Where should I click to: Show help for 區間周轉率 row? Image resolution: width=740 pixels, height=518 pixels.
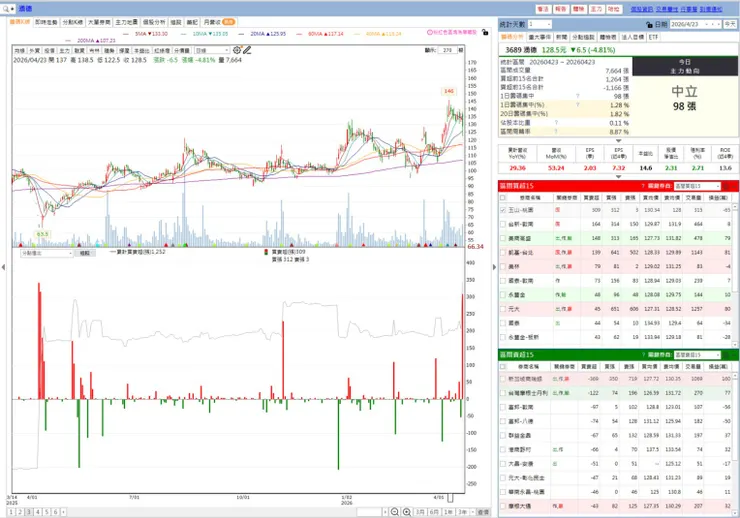click(556, 132)
